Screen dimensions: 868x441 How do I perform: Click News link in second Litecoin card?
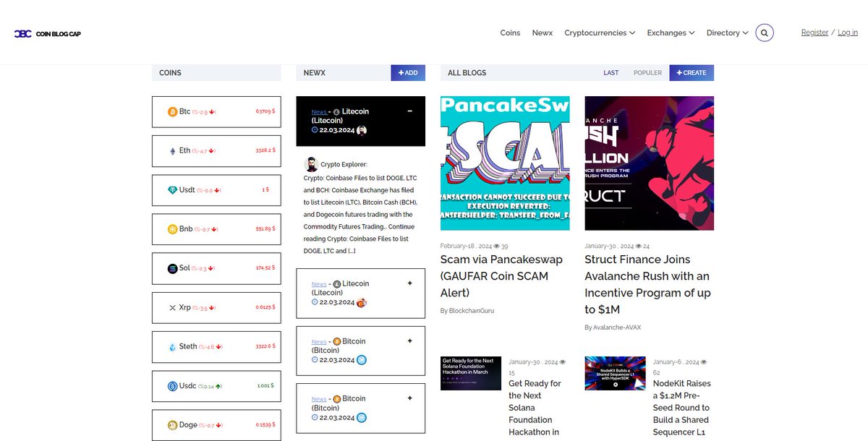coord(318,284)
